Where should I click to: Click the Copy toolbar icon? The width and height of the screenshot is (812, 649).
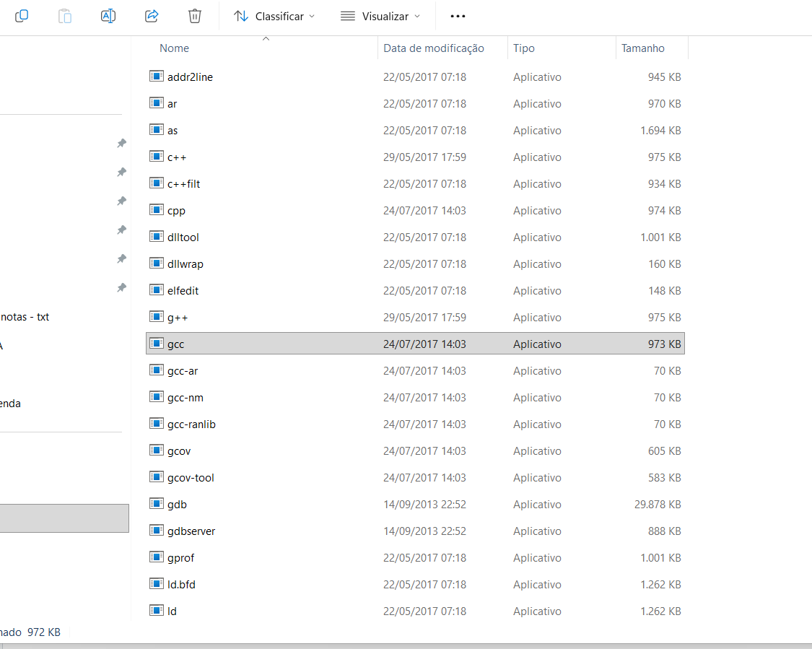click(x=21, y=16)
